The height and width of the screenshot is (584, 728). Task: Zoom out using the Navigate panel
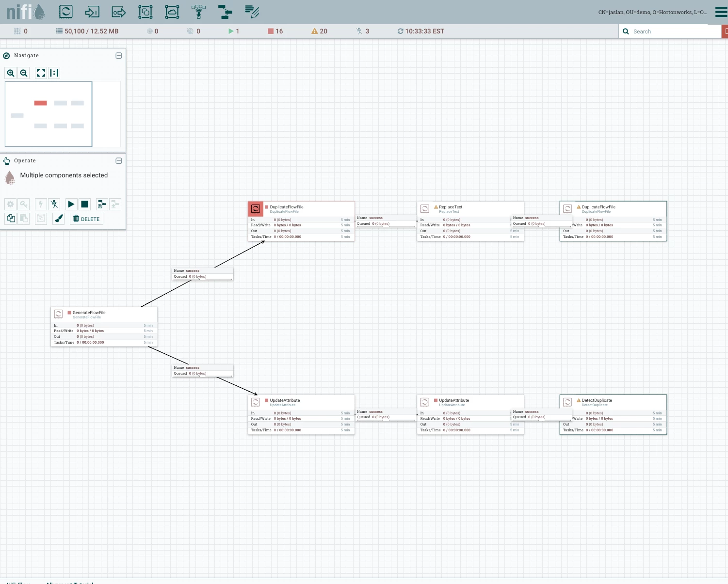pos(24,73)
